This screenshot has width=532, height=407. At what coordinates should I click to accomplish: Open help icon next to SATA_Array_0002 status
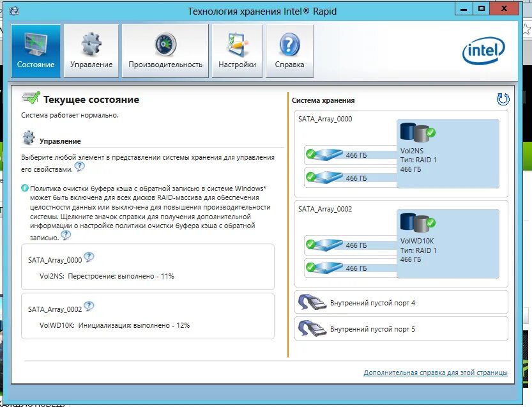click(89, 306)
